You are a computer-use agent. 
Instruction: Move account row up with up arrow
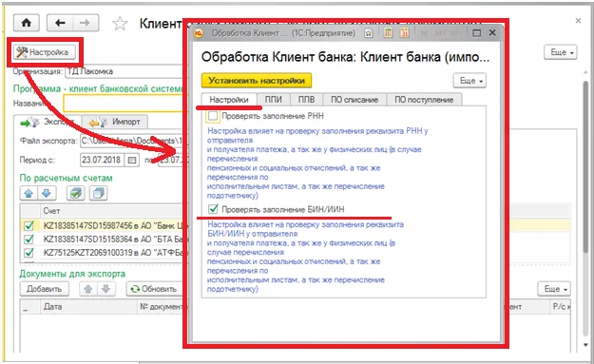pyautogui.click(x=29, y=194)
